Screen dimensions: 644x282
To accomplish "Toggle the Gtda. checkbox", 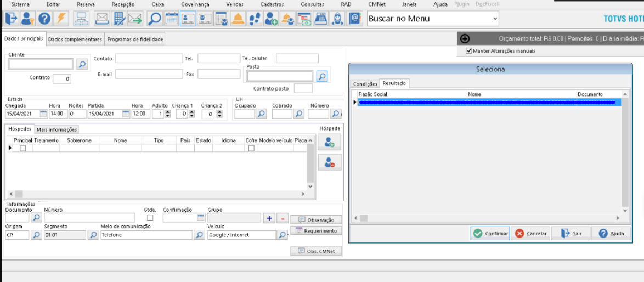I will 150,218.
